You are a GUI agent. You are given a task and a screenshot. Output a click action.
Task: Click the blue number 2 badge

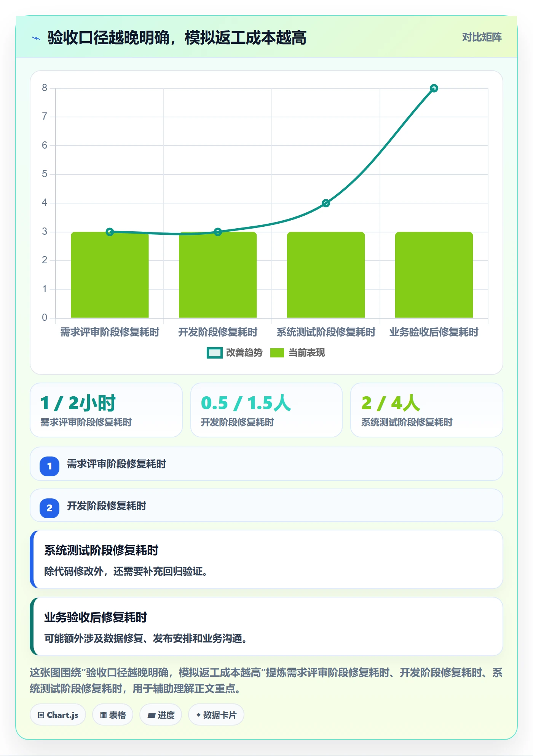[49, 508]
